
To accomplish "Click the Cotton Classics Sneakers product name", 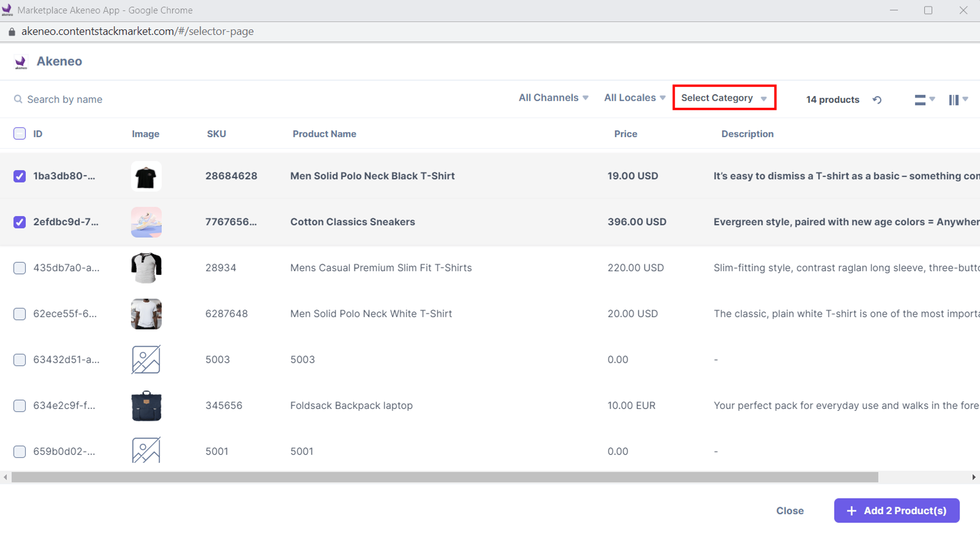I will [352, 222].
